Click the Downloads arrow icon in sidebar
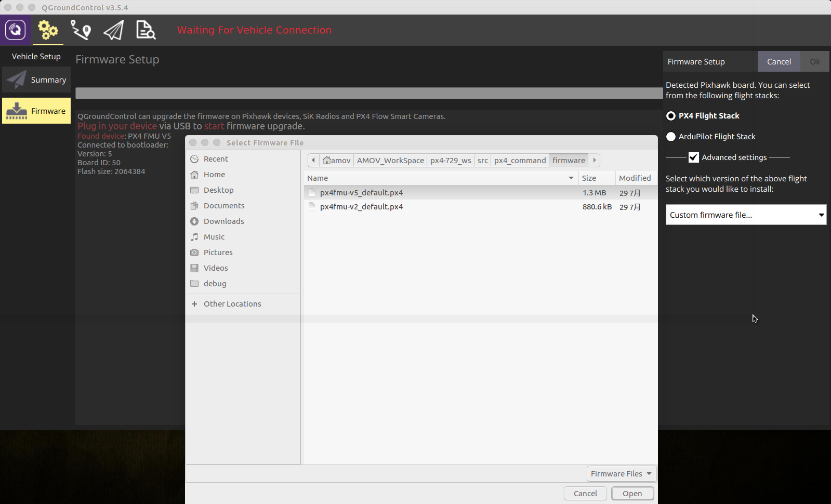Screen dimensions: 831x504 click(194, 221)
